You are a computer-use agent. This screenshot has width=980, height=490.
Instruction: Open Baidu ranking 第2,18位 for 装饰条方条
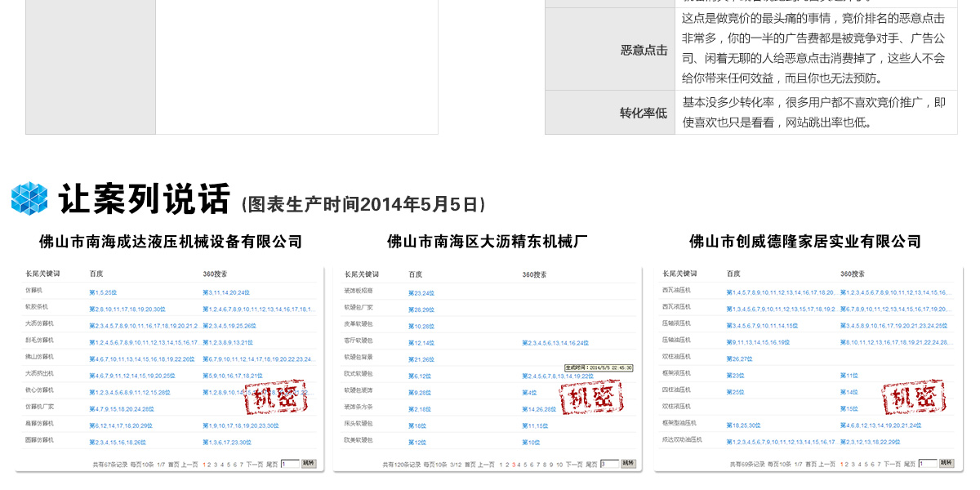click(419, 409)
